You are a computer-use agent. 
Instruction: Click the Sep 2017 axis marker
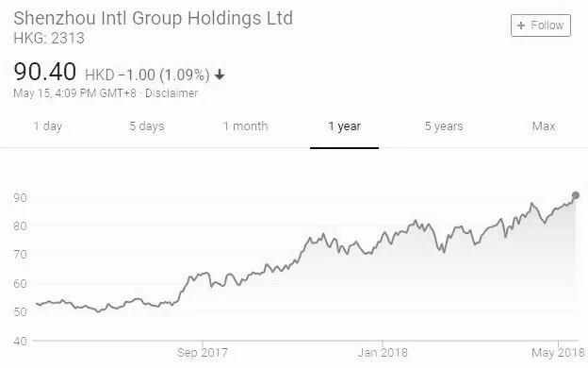point(202,353)
